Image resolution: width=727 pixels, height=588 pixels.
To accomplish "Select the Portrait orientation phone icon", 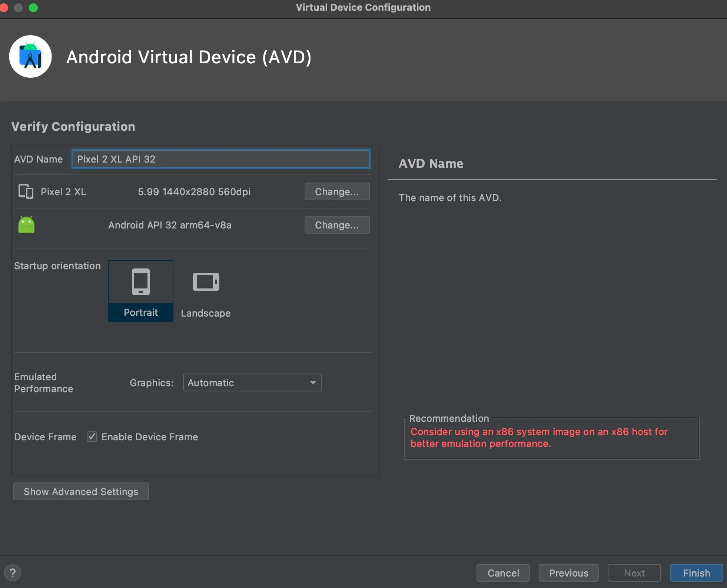I will [141, 282].
